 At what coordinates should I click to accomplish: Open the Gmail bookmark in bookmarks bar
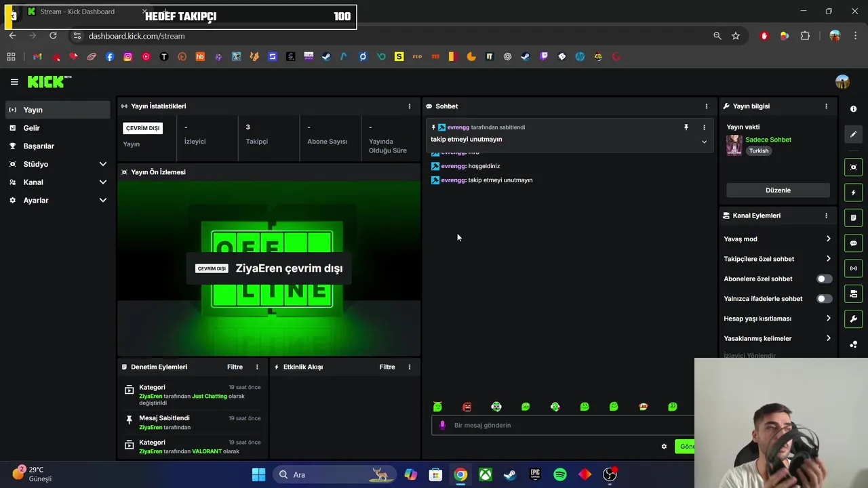point(37,57)
